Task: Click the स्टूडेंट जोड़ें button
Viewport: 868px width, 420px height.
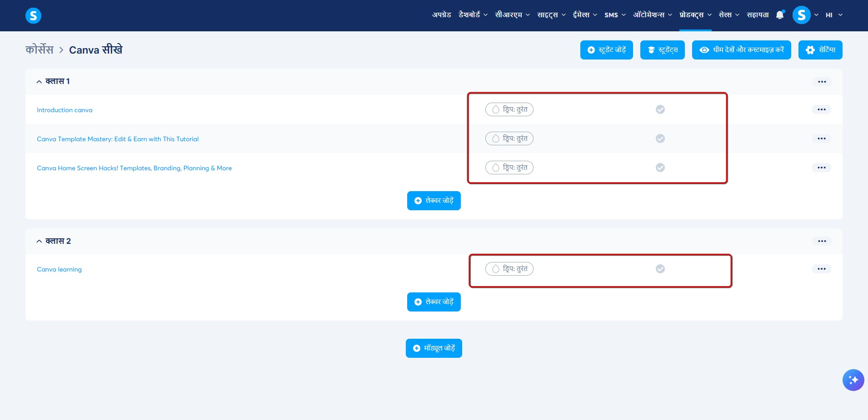Action: tap(606, 50)
